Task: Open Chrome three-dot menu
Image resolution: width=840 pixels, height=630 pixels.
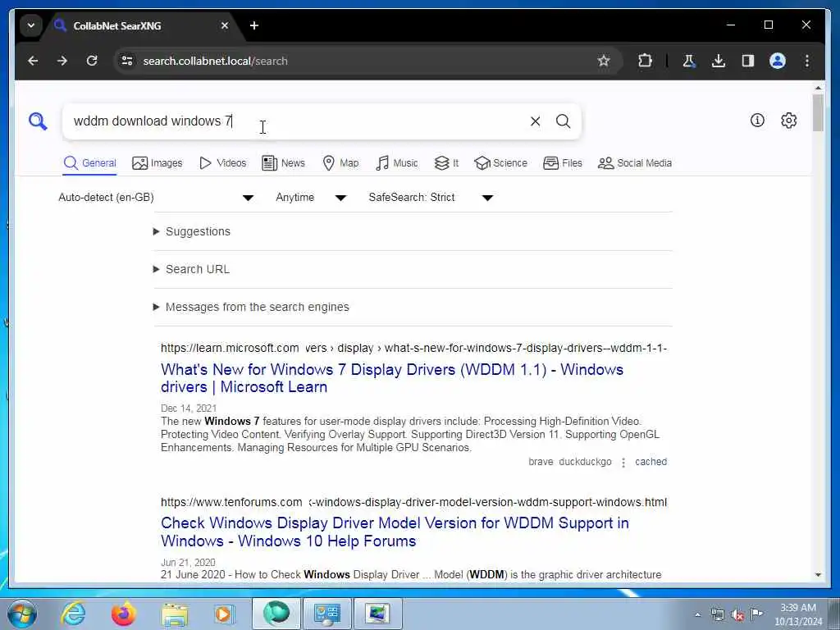Action: pos(807,61)
